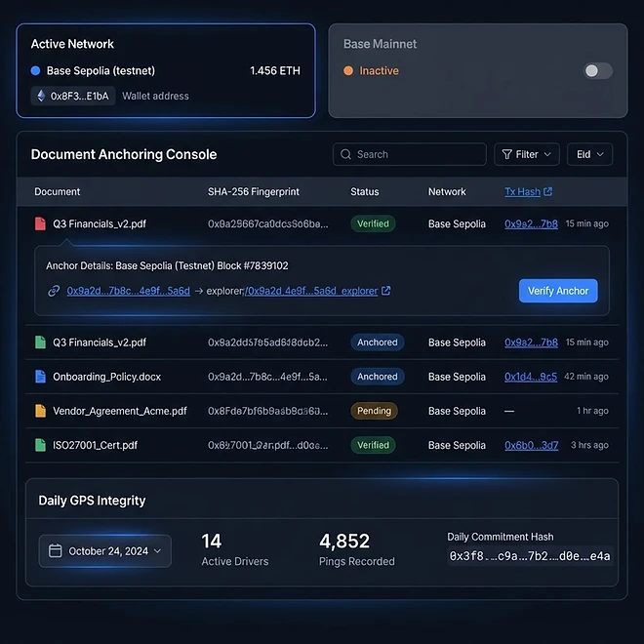Select the Vendor_Agreement_Acme.pdf file name
Viewport: 644px width, 644px height.
120,411
